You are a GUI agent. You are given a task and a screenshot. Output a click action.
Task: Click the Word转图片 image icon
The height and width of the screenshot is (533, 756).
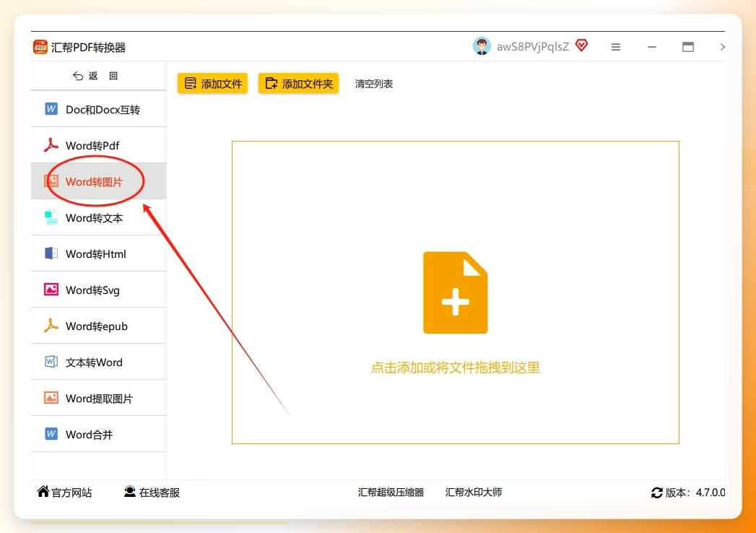[51, 181]
